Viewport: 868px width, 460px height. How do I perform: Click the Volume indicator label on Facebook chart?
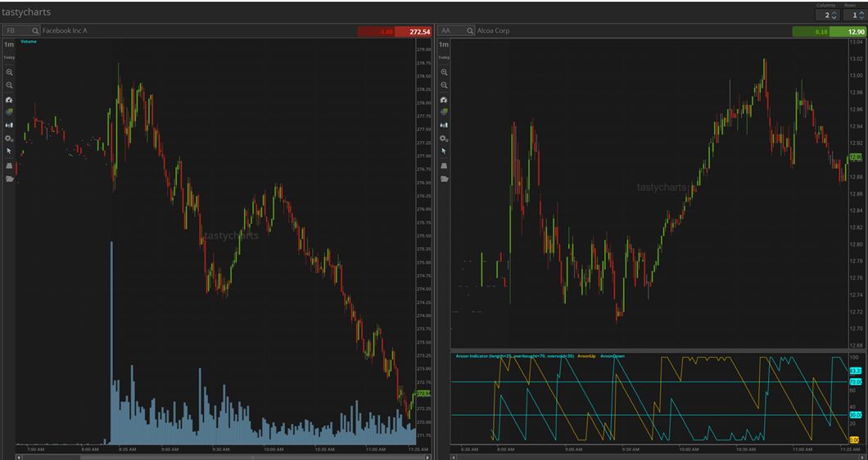(28, 42)
